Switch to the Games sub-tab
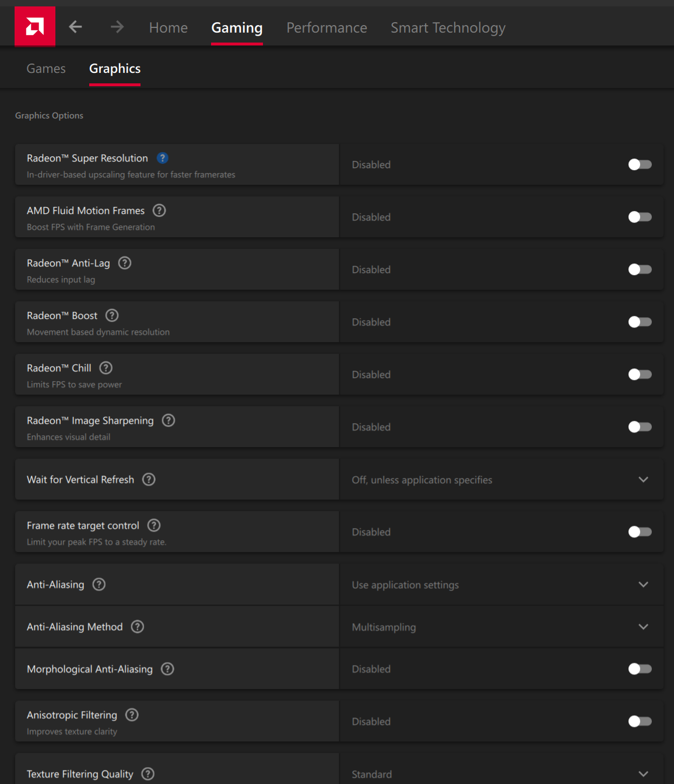Image resolution: width=674 pixels, height=784 pixels. point(46,69)
